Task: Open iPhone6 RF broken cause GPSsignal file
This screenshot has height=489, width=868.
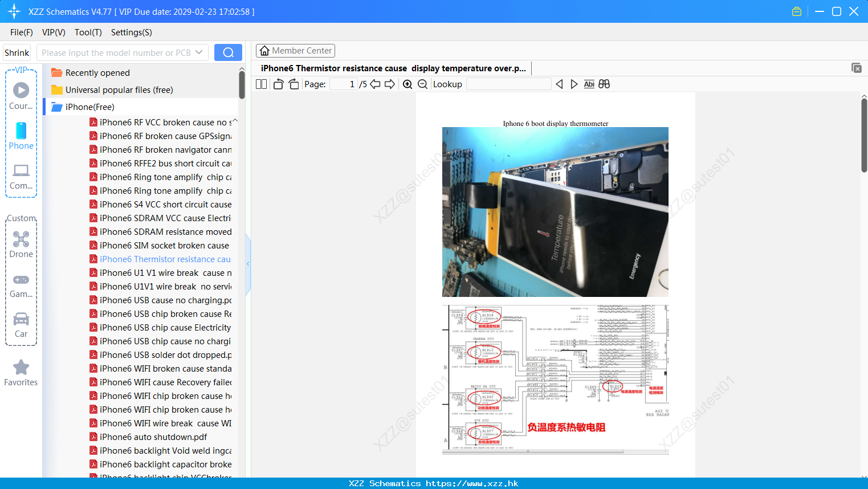Action: point(161,136)
